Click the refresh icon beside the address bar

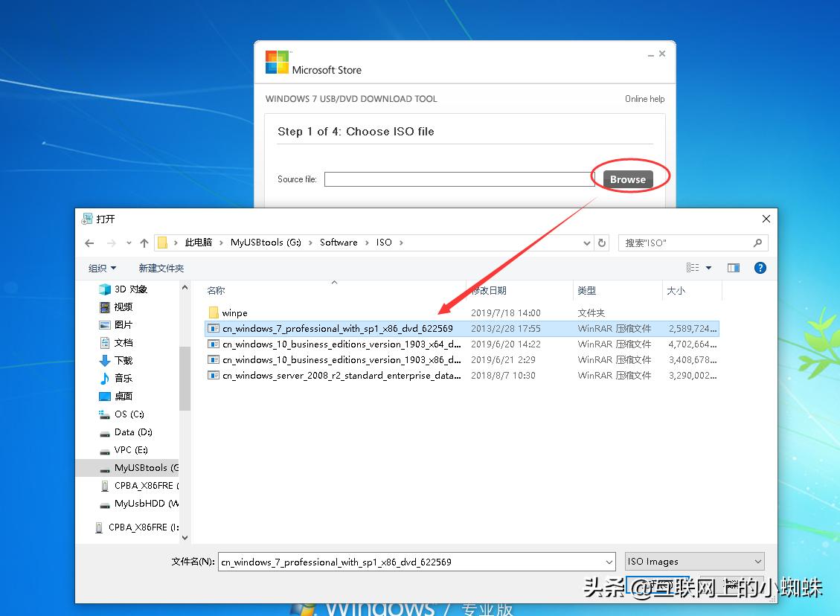click(x=602, y=243)
